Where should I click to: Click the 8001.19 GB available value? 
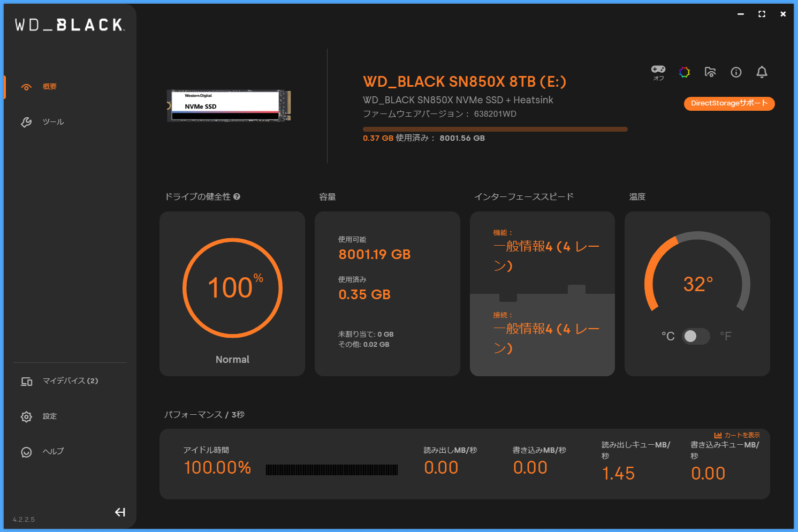375,254
